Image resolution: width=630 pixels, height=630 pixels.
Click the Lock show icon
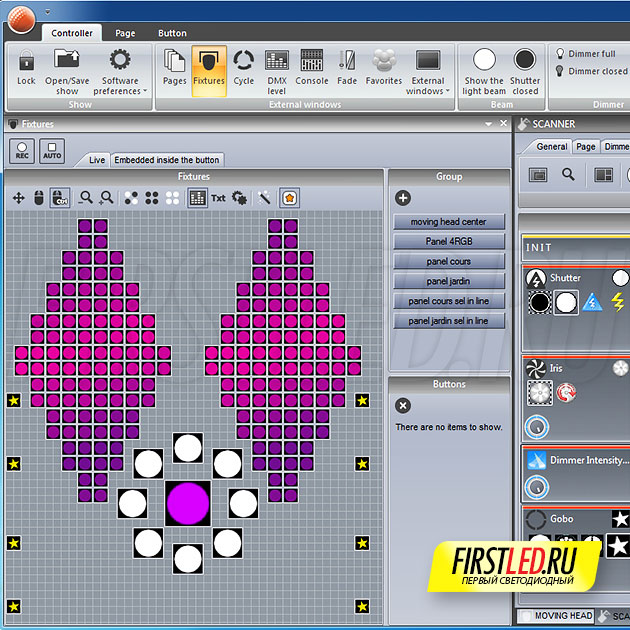pyautogui.click(x=26, y=70)
